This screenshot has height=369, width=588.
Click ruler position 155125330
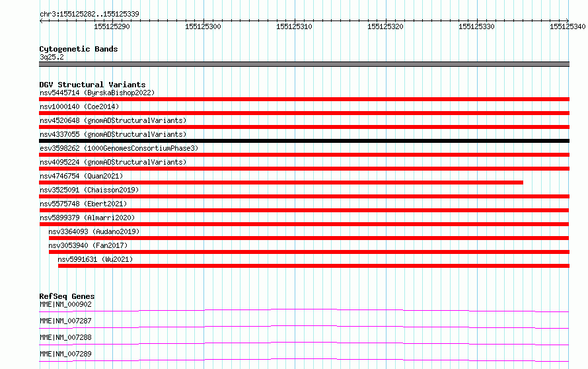coord(476,26)
